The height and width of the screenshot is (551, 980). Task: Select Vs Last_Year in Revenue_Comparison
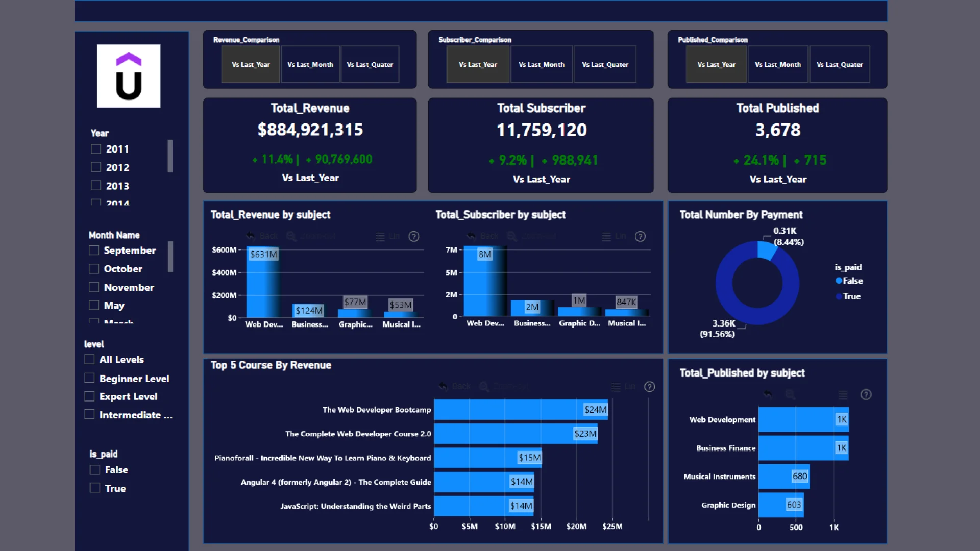tap(251, 64)
